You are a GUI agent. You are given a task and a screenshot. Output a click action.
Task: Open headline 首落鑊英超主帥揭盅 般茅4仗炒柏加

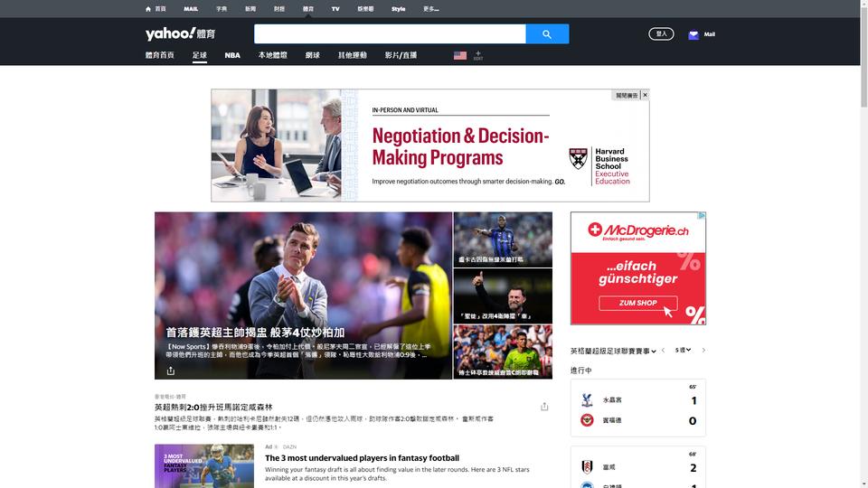coord(255,333)
